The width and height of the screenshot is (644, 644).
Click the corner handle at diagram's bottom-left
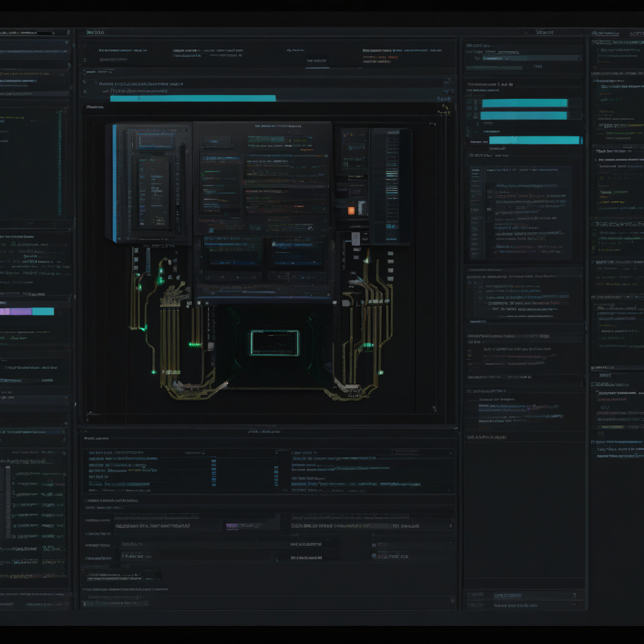point(90,413)
